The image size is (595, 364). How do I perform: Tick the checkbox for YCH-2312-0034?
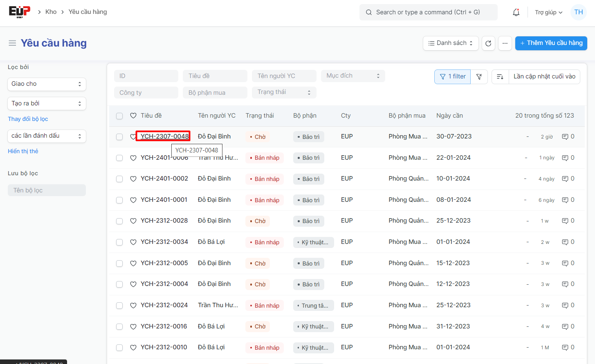point(119,242)
